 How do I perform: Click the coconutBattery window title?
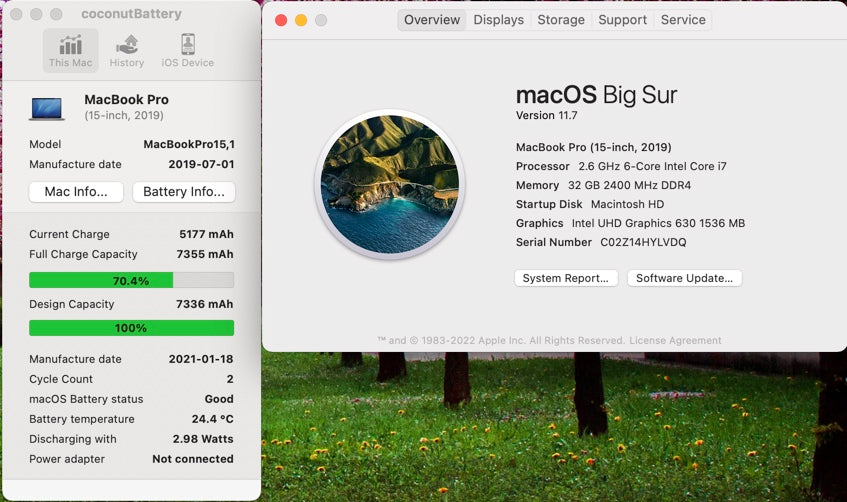(131, 14)
